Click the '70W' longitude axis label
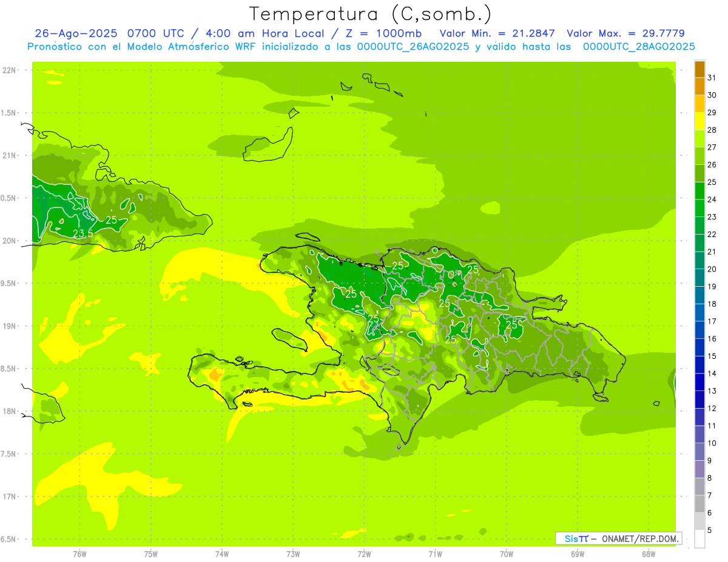The image size is (728, 562). click(507, 554)
